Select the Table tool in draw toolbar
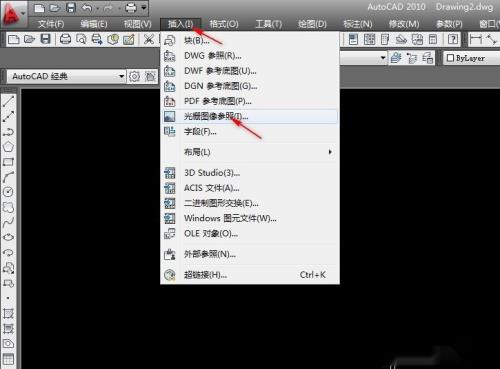 8,359
